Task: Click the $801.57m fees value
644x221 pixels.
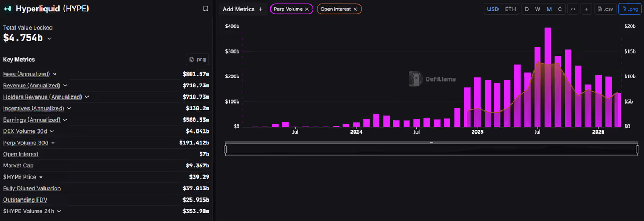Action: pos(196,74)
